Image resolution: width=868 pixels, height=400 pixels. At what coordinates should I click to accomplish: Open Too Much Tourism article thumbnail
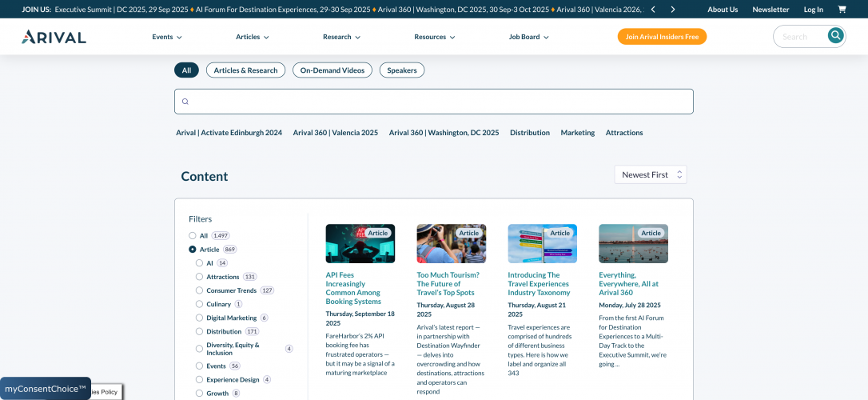(451, 243)
